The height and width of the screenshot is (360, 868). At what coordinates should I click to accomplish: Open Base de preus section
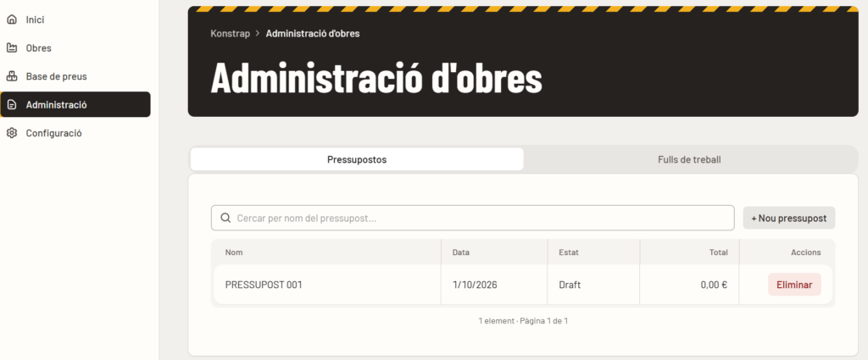(75, 76)
